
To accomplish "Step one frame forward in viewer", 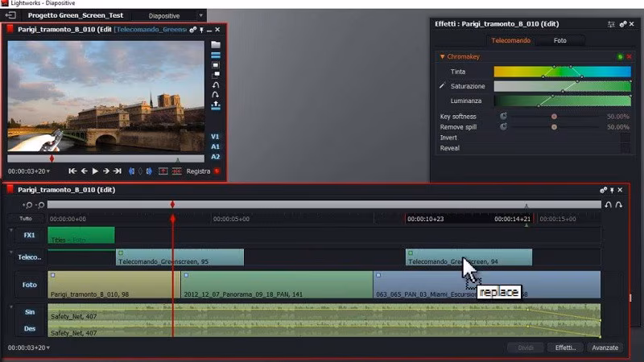I will 106,171.
